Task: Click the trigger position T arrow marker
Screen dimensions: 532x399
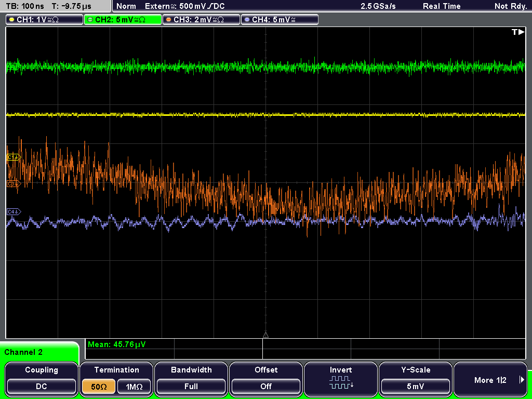Action: coord(518,32)
